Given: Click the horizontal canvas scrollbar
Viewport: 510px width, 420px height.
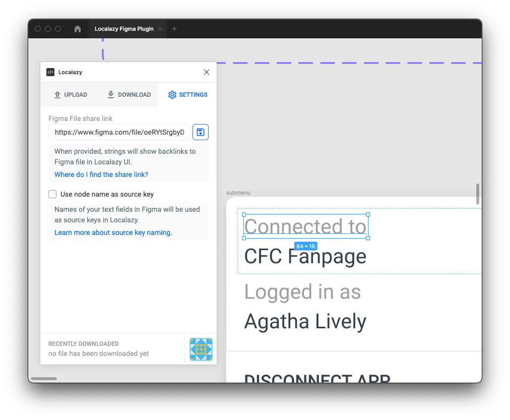Looking at the screenshot, I should click(x=44, y=379).
